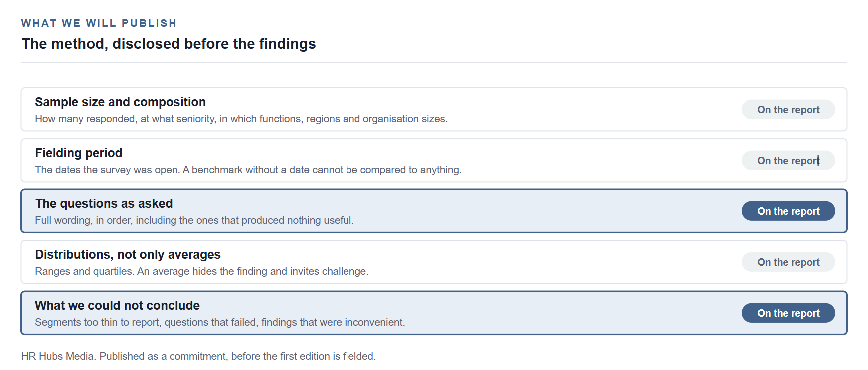Click The questions as asked card title
The height and width of the screenshot is (370, 868).
(x=104, y=204)
